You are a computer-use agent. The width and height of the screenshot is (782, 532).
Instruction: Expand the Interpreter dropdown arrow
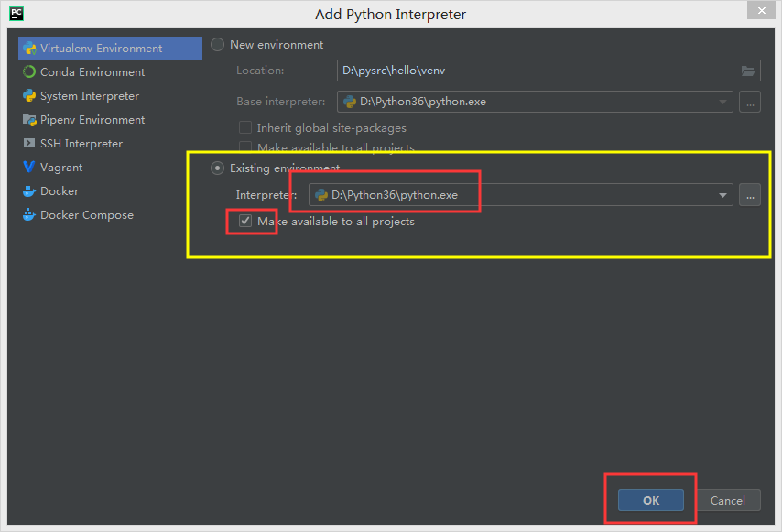pyautogui.click(x=722, y=195)
